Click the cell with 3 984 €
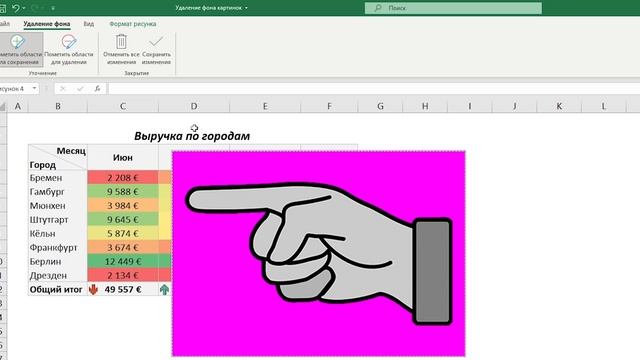Screen dimensions: 640x360 [x=122, y=206]
